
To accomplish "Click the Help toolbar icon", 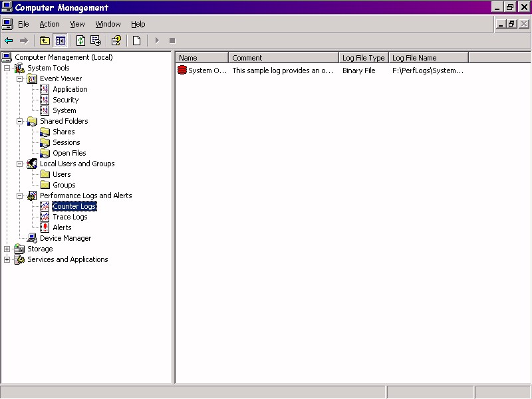I will [x=116, y=41].
